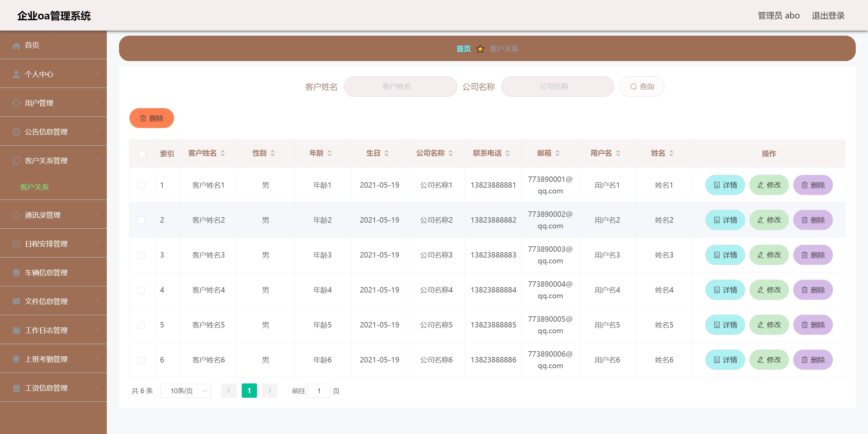This screenshot has height=434, width=868.
Task: Open 工作日志管理 menu item
Action: (x=53, y=330)
